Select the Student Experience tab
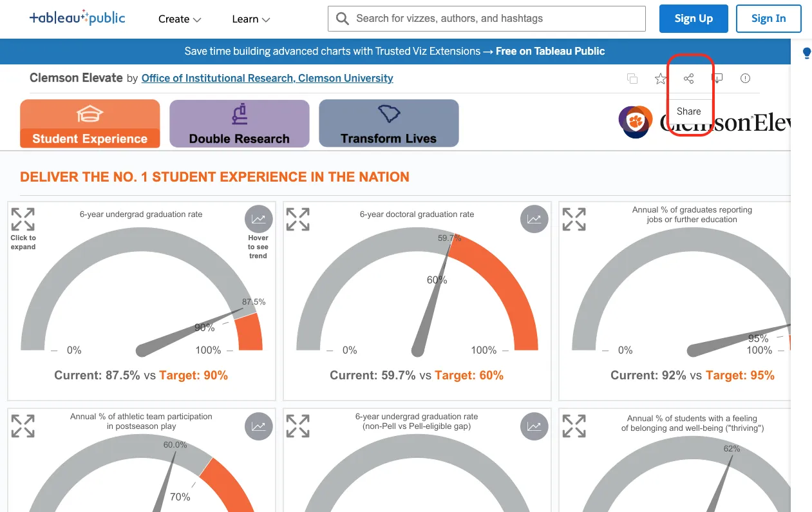This screenshot has width=812, height=512. (x=90, y=122)
